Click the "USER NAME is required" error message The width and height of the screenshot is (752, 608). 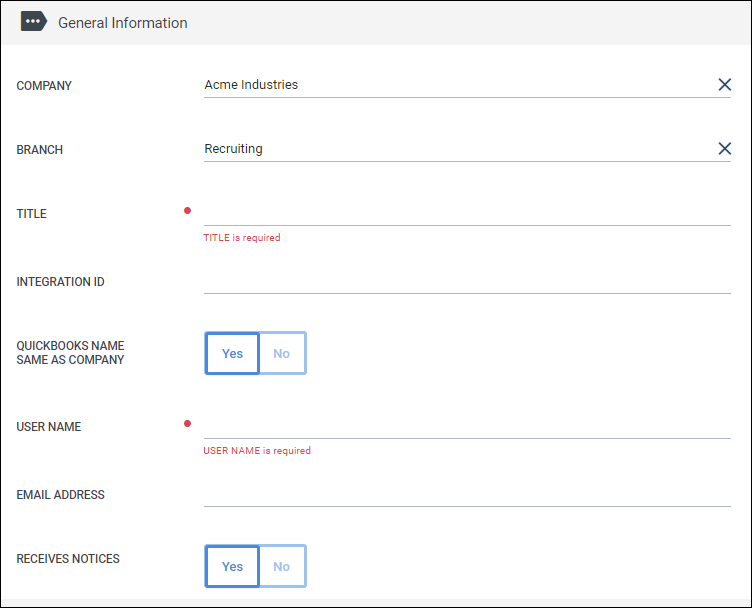coord(257,451)
